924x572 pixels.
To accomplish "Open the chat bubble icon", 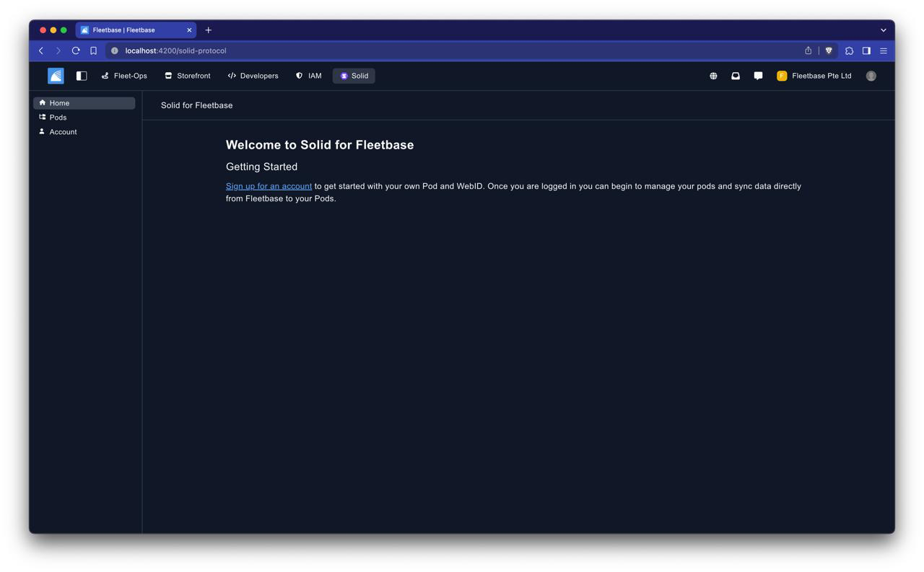I will pyautogui.click(x=758, y=76).
